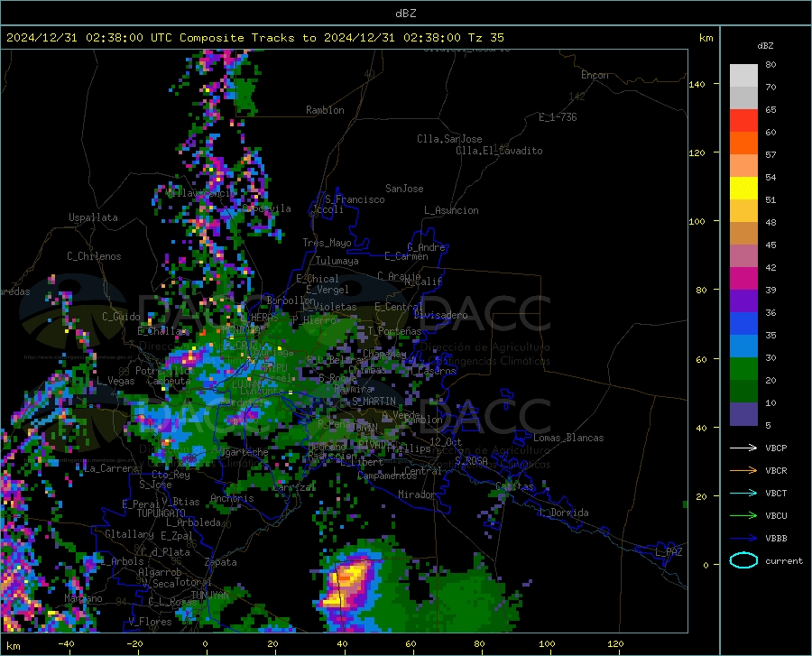812x656 pixels.
Task: Click the Clla.El_Cavadito map label
Action: pyautogui.click(x=499, y=151)
